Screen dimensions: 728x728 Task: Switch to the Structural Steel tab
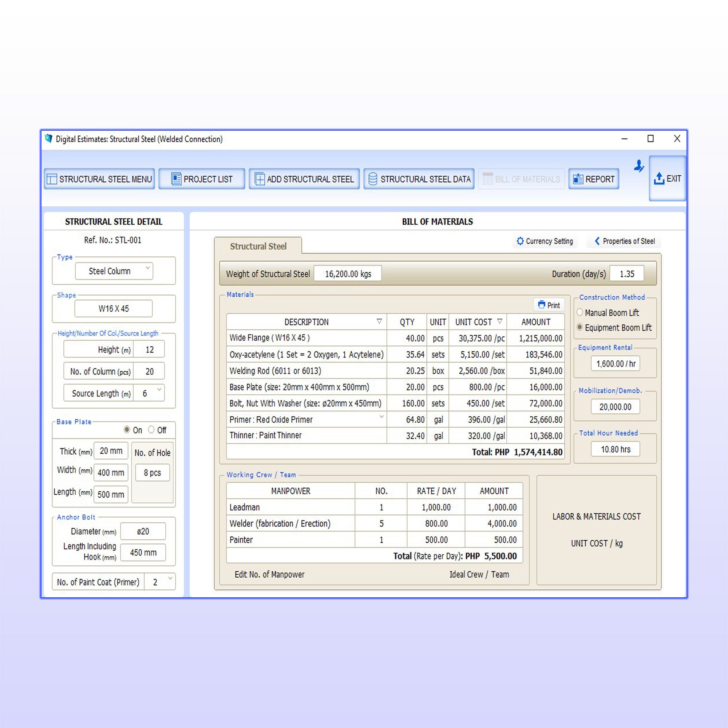pyautogui.click(x=258, y=246)
